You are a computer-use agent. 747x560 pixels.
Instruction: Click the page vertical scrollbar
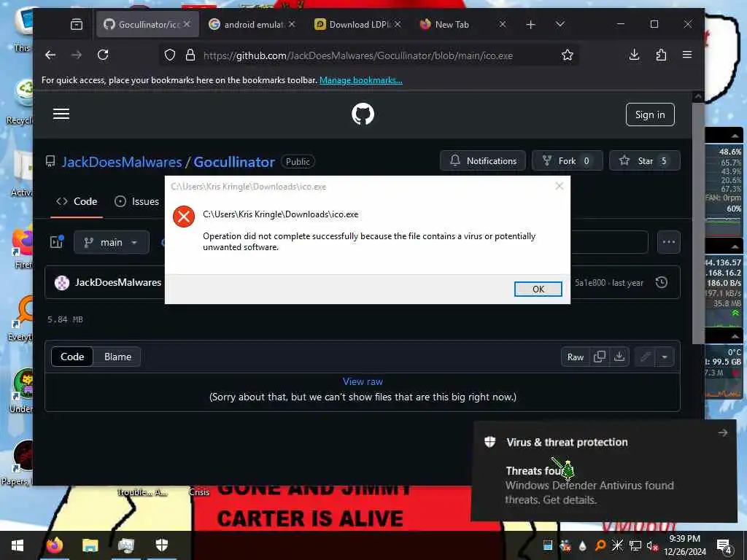click(698, 222)
